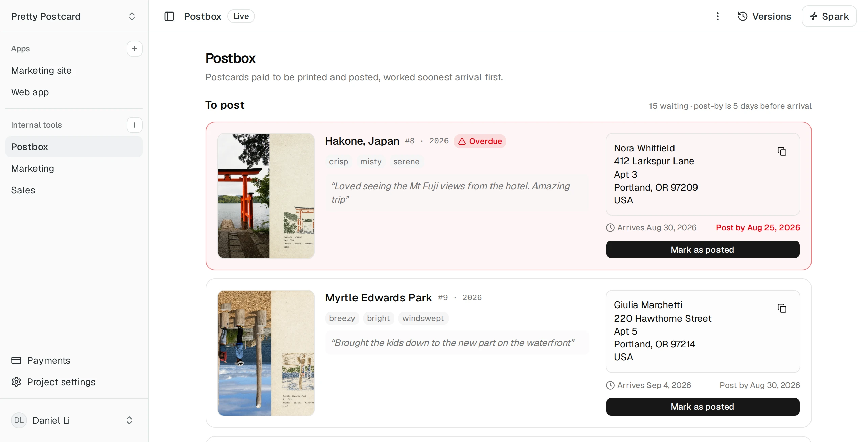This screenshot has height=442, width=868.
Task: Click 'Arrives Sep 4, 2026' text
Action: pos(654,385)
